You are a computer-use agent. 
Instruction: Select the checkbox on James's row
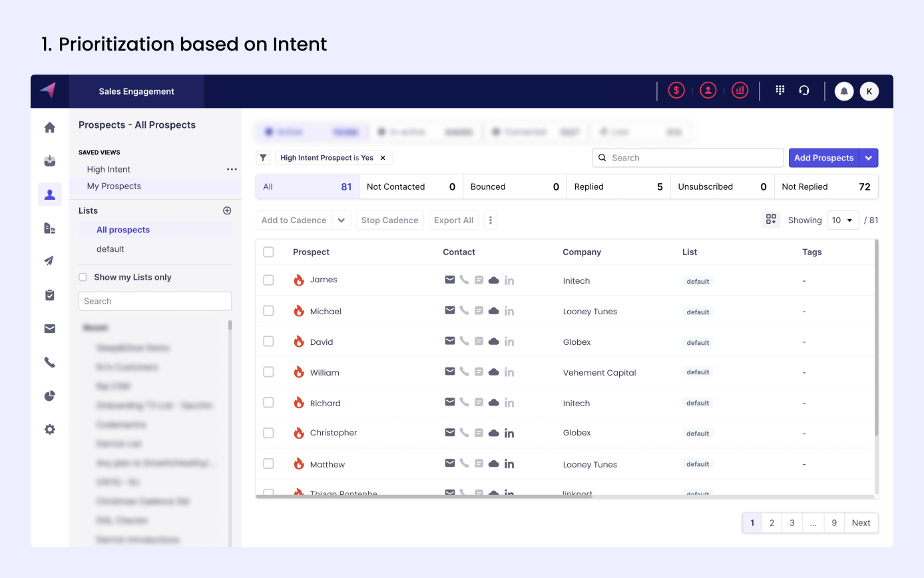tap(269, 280)
